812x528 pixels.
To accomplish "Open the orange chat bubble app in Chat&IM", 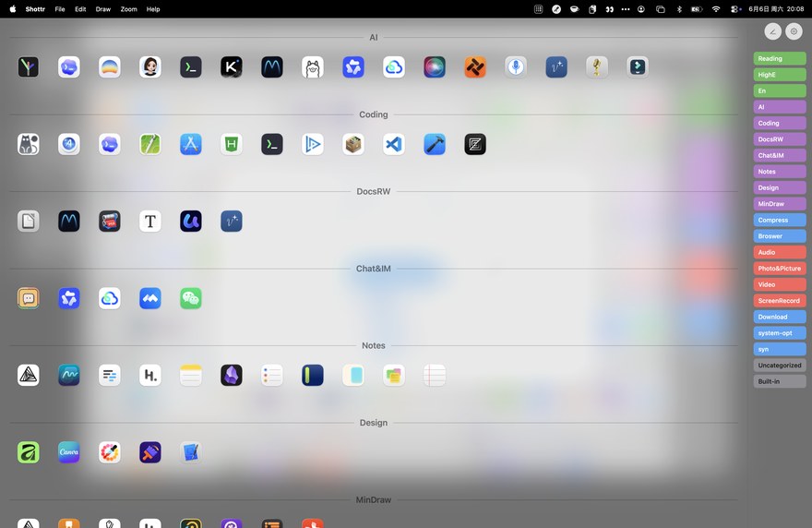I will (28, 298).
